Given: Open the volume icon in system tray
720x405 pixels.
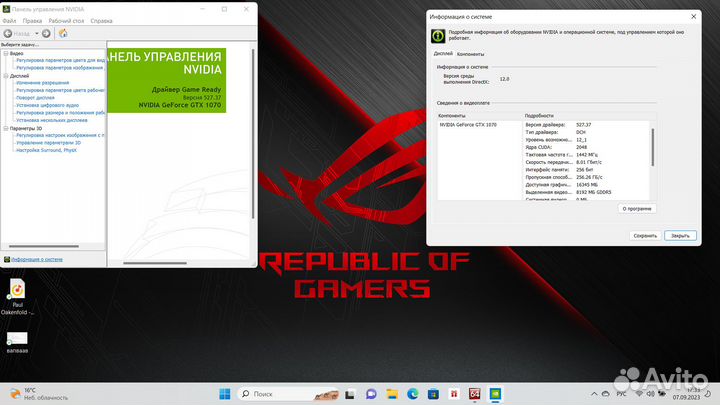Looking at the screenshot, I should pos(650,394).
